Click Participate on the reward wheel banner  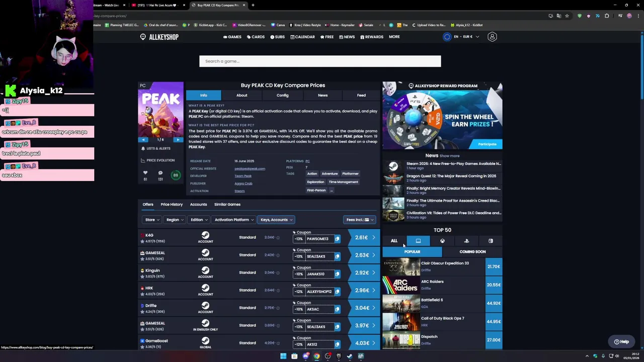coord(487,144)
